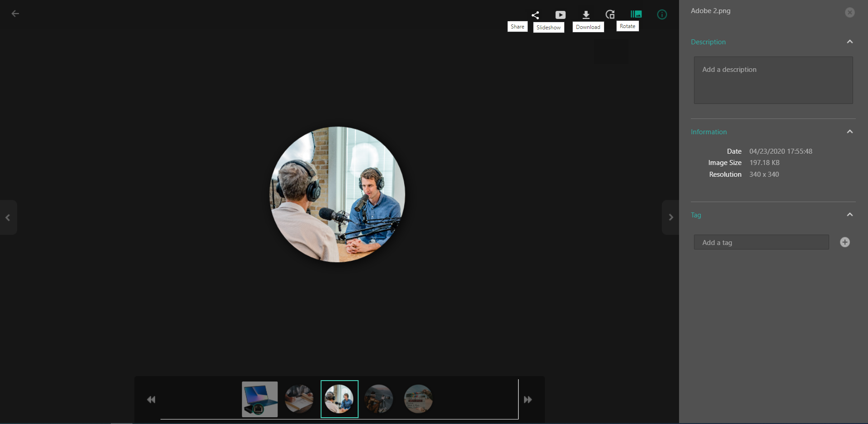Toggle the info panel icon
The height and width of the screenshot is (424, 868).
point(662,14)
